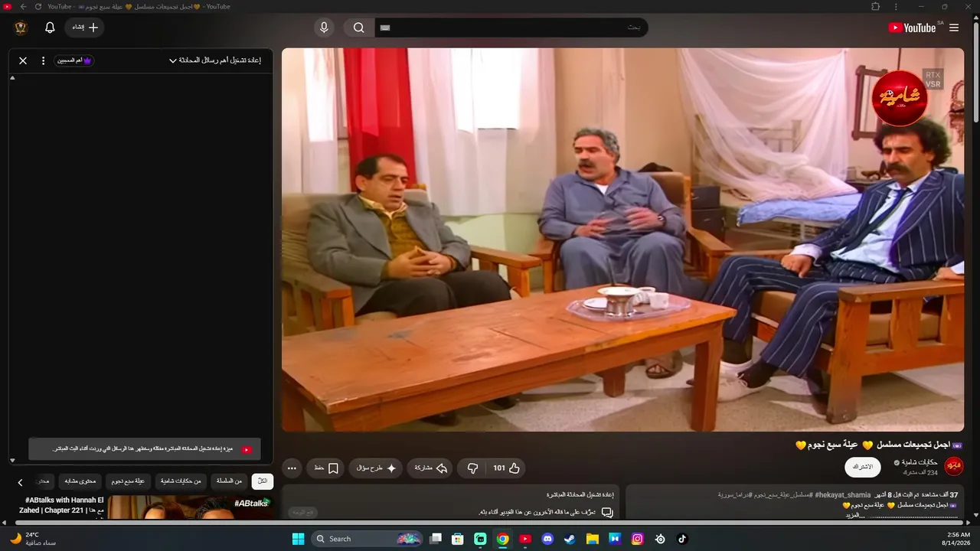This screenshot has height=551, width=980.
Task: Open the Create (إنشاء) button
Action: (84, 28)
